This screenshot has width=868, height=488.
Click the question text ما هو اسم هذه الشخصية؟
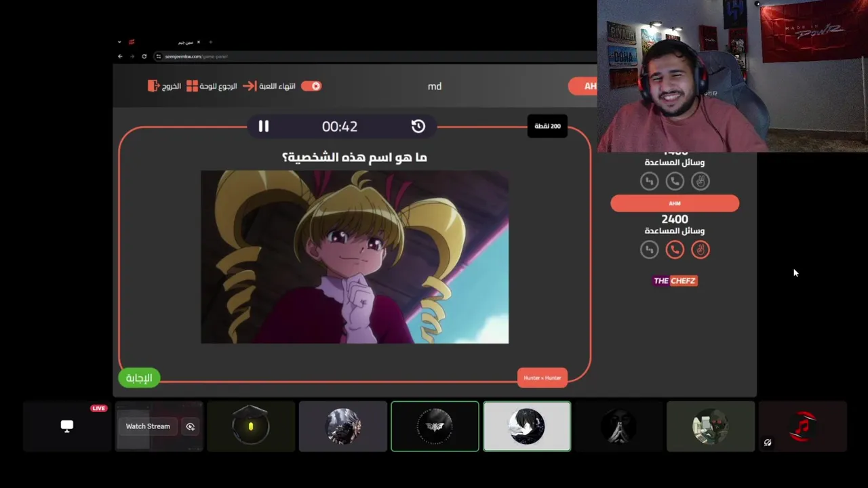click(x=355, y=157)
